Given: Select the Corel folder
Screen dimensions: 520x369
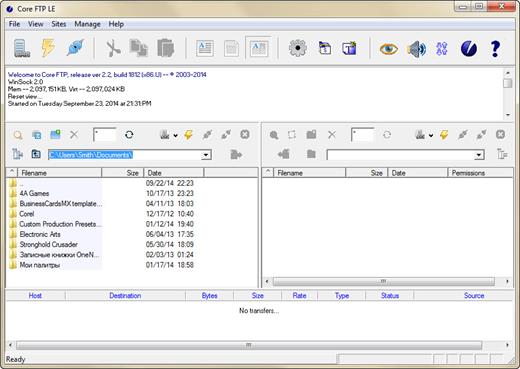Looking at the screenshot, I should coord(27,214).
